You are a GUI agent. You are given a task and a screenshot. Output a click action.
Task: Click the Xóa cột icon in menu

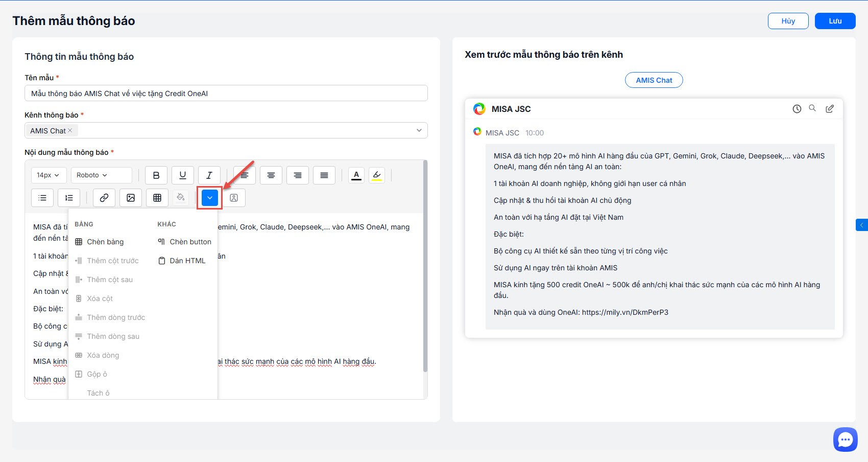pyautogui.click(x=79, y=298)
